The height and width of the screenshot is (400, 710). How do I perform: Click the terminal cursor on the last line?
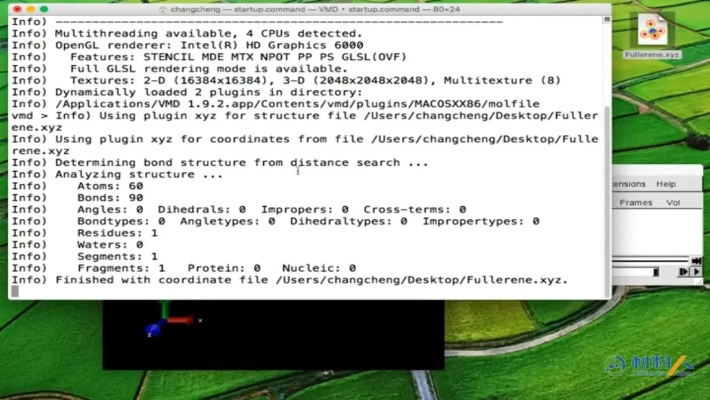[x=14, y=293]
